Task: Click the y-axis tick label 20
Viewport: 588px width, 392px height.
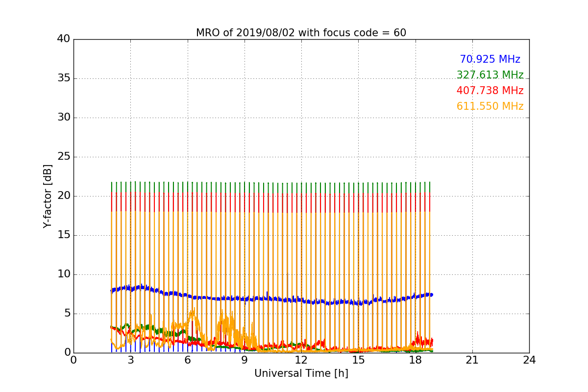Action: click(x=63, y=196)
